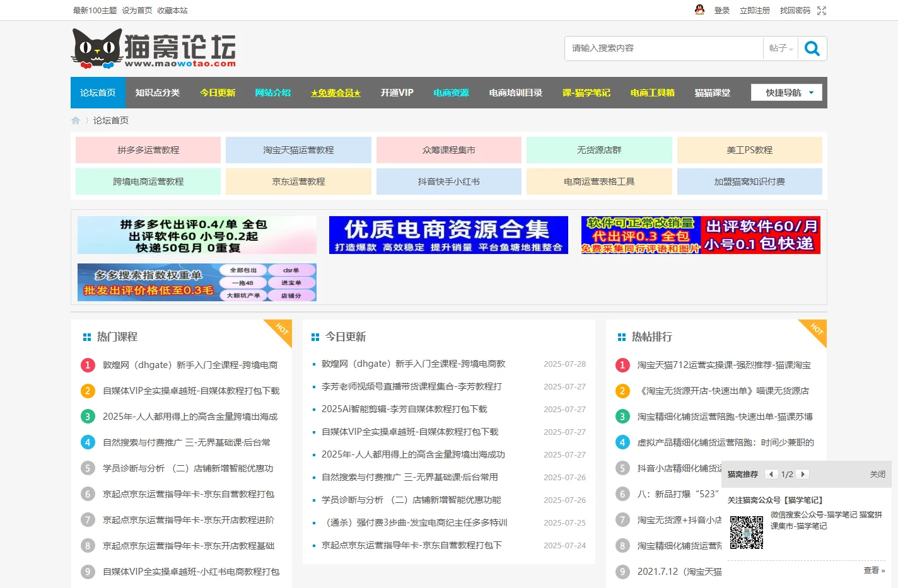Open the 美工PS教程 category
This screenshot has width=898, height=588.
pyautogui.click(x=750, y=150)
